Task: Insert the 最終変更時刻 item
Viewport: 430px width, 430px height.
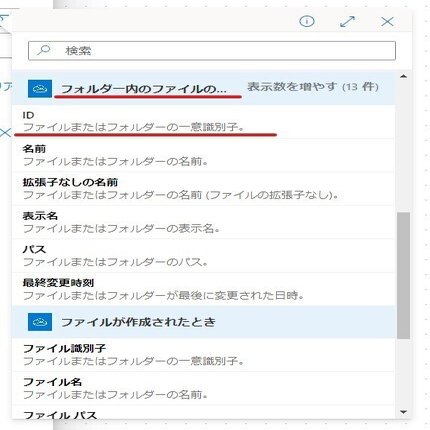Action: [x=204, y=289]
